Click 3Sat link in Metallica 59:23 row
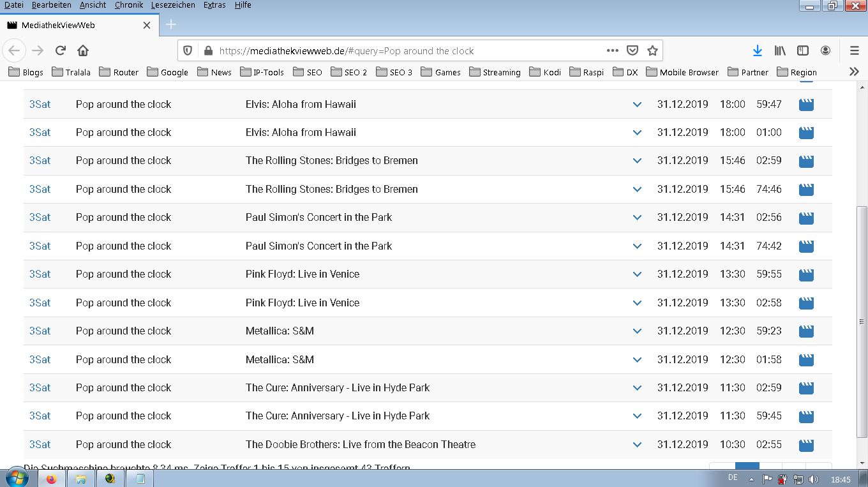 tap(40, 331)
